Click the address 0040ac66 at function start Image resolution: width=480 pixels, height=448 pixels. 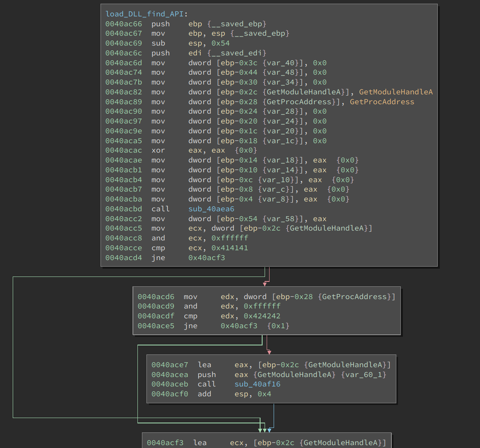pyautogui.click(x=124, y=23)
